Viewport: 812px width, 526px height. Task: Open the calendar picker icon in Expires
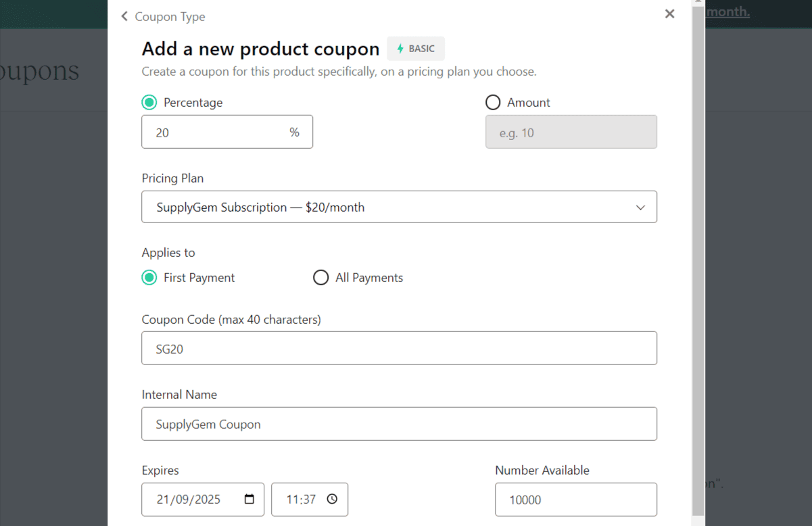click(249, 499)
